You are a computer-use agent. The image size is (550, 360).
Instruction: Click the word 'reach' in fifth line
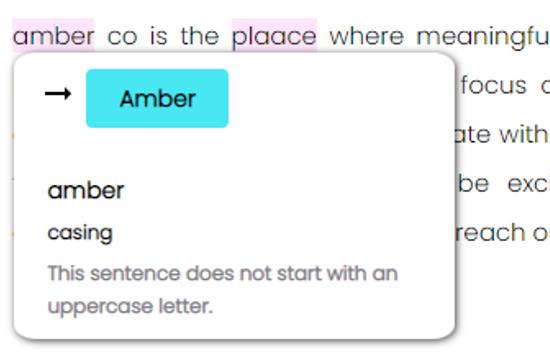point(490,233)
